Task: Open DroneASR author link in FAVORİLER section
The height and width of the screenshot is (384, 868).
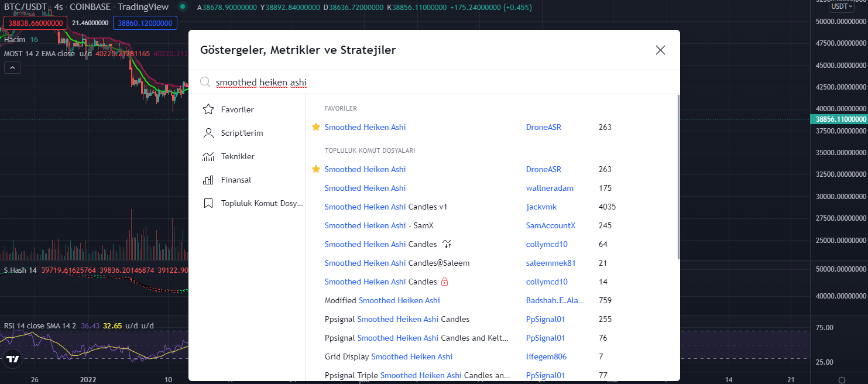Action: 544,127
